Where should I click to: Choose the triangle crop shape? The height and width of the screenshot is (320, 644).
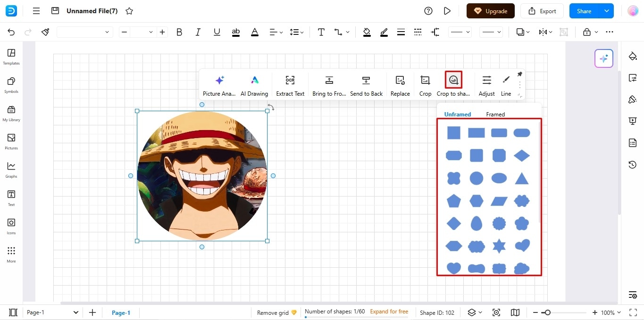point(522,178)
